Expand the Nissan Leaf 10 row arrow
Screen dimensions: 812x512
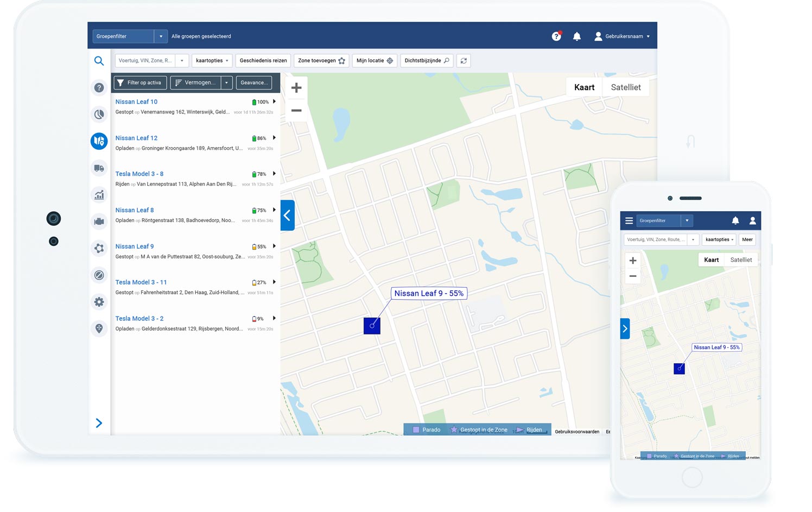coord(274,102)
